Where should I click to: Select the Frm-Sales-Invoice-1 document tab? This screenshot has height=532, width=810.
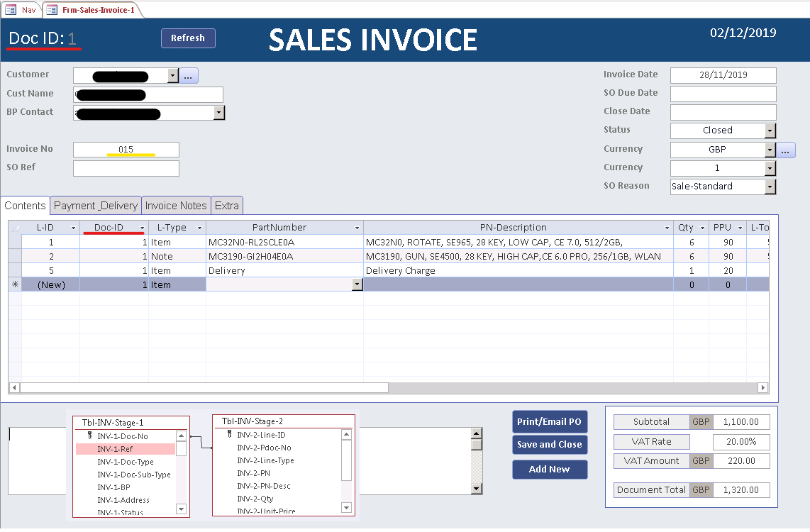pos(91,10)
